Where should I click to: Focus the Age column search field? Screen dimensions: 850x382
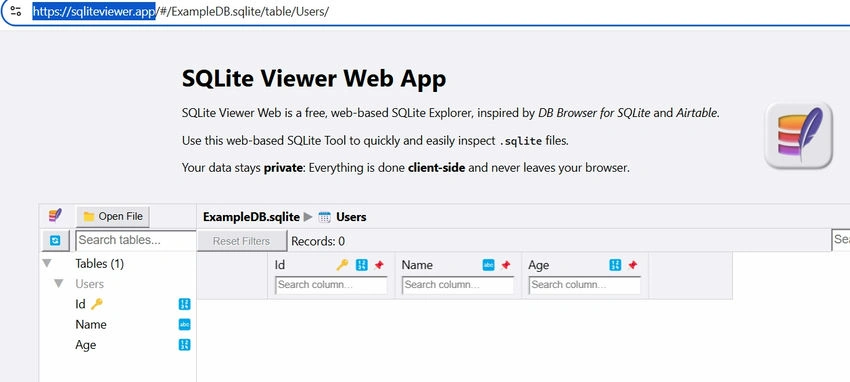click(x=585, y=284)
